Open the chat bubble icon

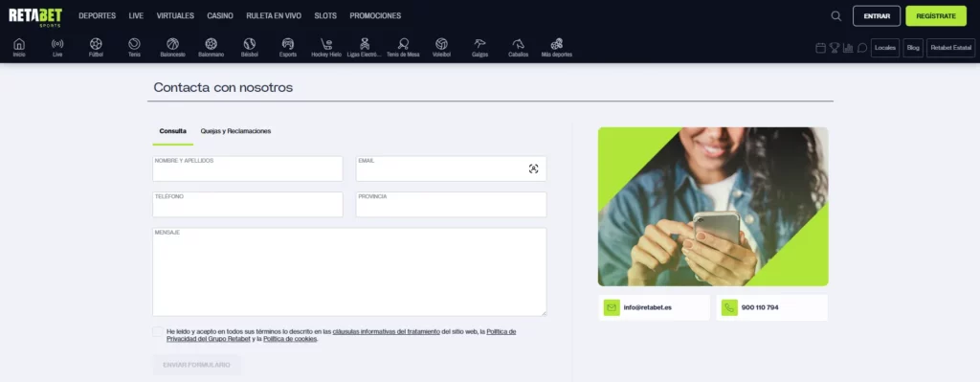coord(862,48)
